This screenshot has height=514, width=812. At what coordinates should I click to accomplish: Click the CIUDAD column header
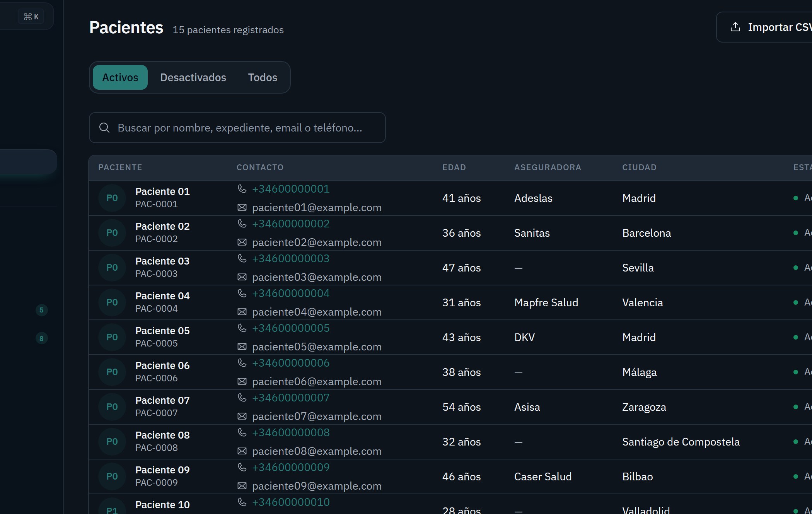[x=639, y=167]
